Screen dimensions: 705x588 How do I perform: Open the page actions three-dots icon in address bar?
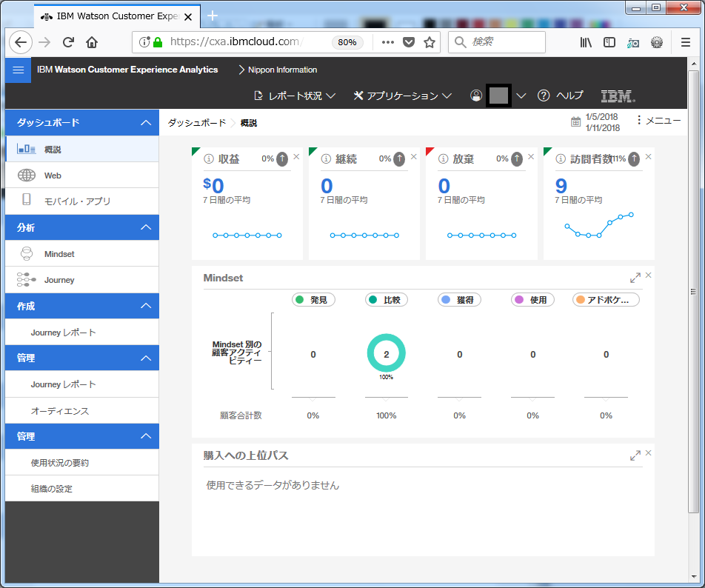coord(387,42)
